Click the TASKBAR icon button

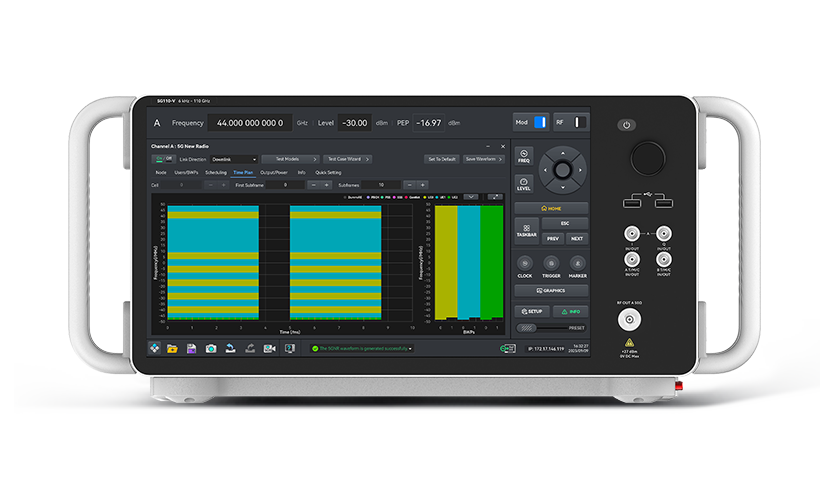(x=526, y=231)
